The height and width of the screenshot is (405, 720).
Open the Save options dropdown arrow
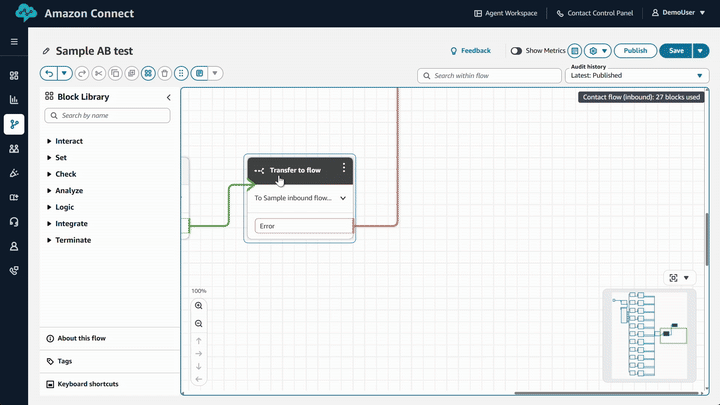[700, 50]
